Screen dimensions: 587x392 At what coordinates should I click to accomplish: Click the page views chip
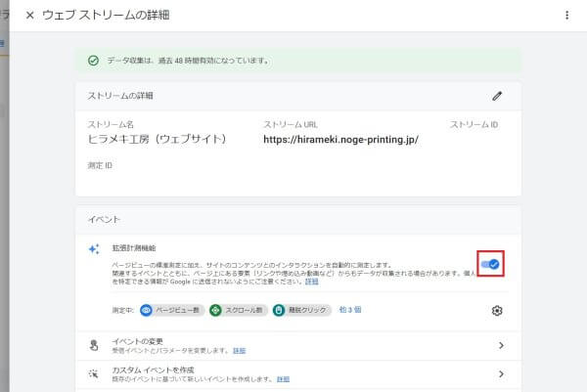click(x=172, y=310)
